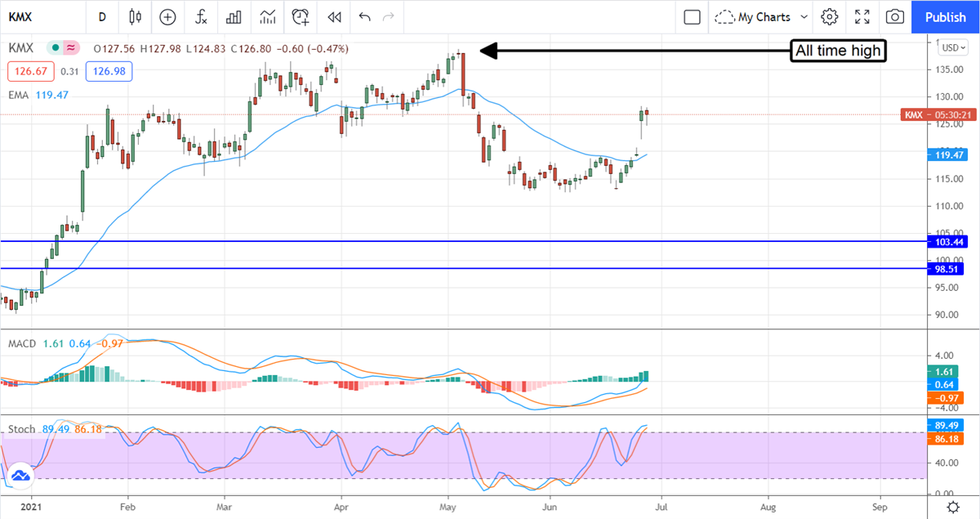Redo the last chart action

tap(389, 16)
